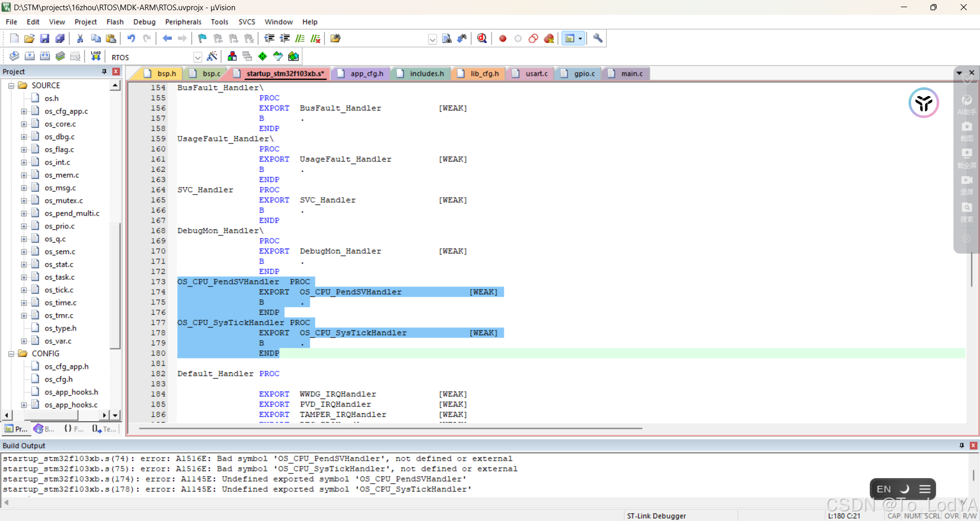Switch to Templates panel tab
This screenshot has height=521, width=980.
104,429
